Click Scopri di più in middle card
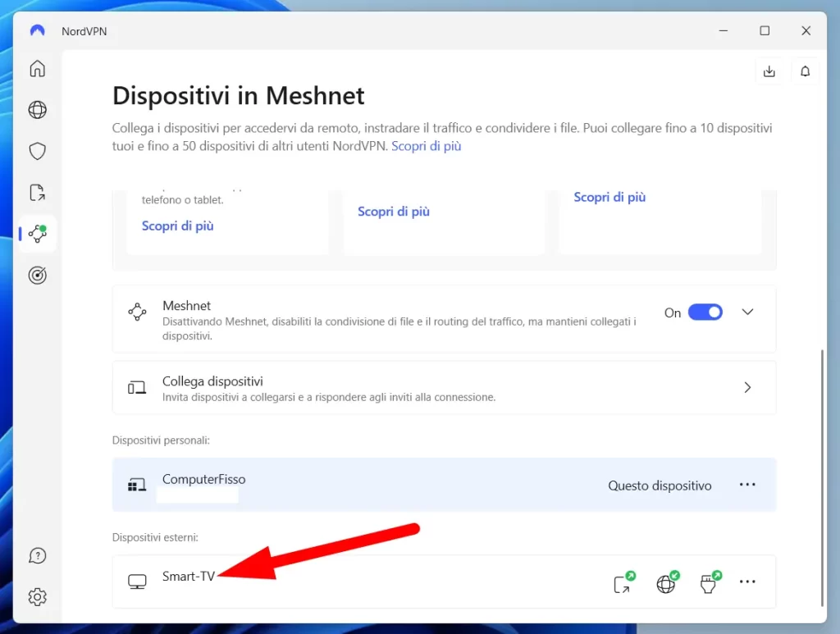Image resolution: width=840 pixels, height=634 pixels. click(x=394, y=212)
